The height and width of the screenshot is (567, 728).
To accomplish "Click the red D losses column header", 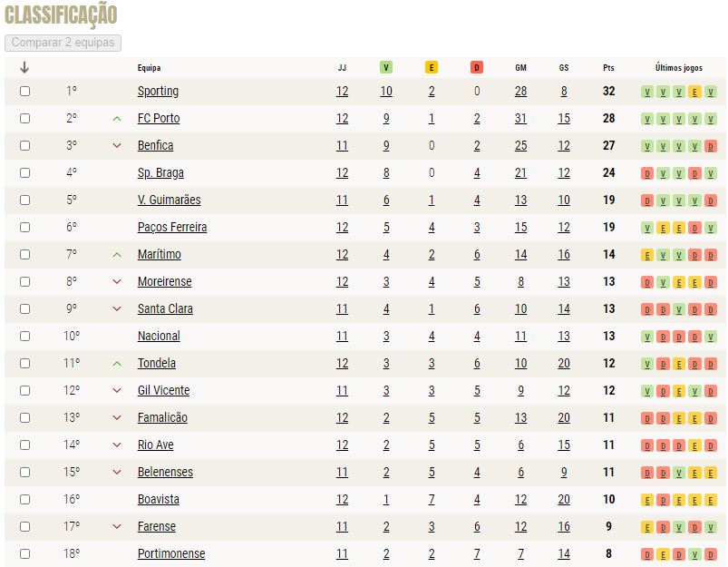I will pyautogui.click(x=477, y=68).
